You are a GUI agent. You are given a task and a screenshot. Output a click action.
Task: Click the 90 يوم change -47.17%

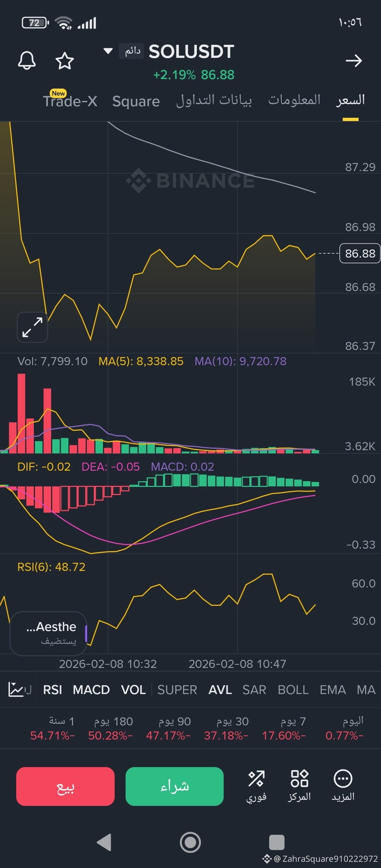[168, 735]
